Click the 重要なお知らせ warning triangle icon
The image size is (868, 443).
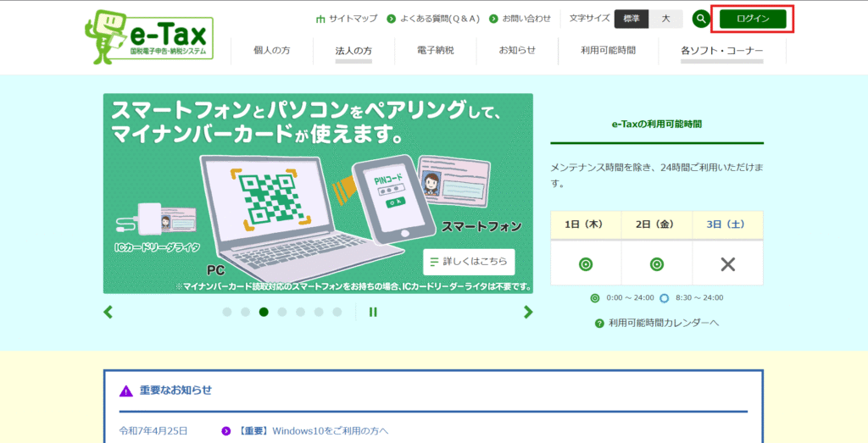click(x=127, y=391)
